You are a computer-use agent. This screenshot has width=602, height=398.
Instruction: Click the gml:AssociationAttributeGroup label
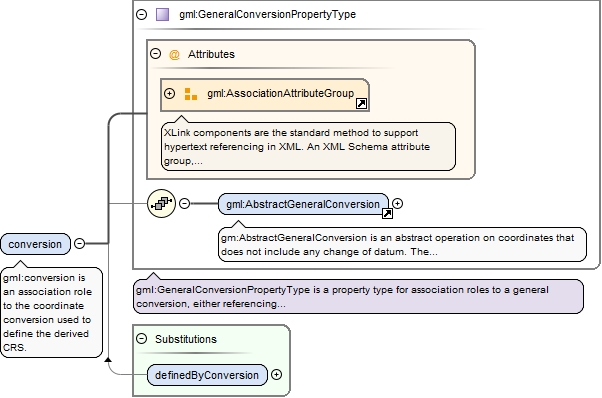281,93
